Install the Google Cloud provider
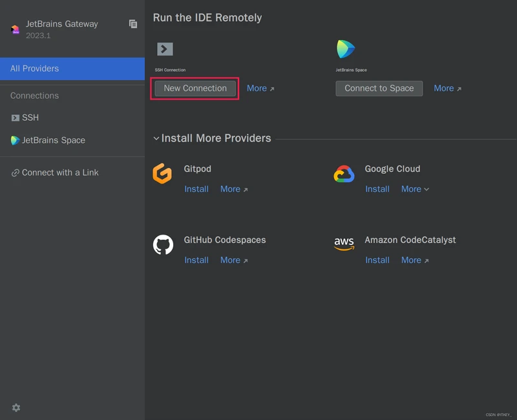This screenshot has width=517, height=420. 377,189
